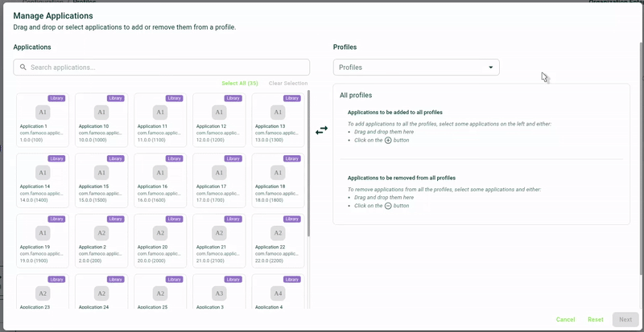Click the dialog's right-side scrollbar
This screenshot has width=644, height=332.
(x=642, y=158)
